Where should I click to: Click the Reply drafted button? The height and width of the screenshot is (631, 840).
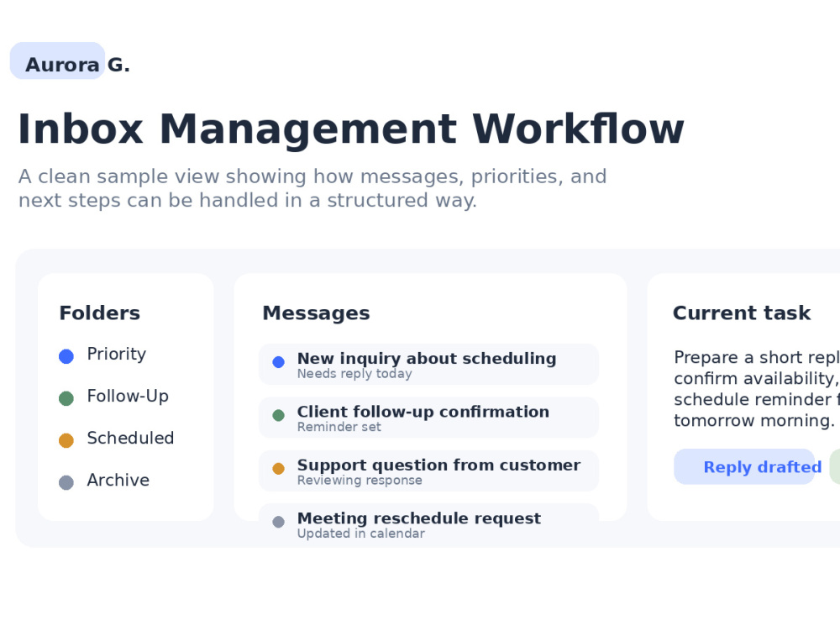[x=744, y=466]
